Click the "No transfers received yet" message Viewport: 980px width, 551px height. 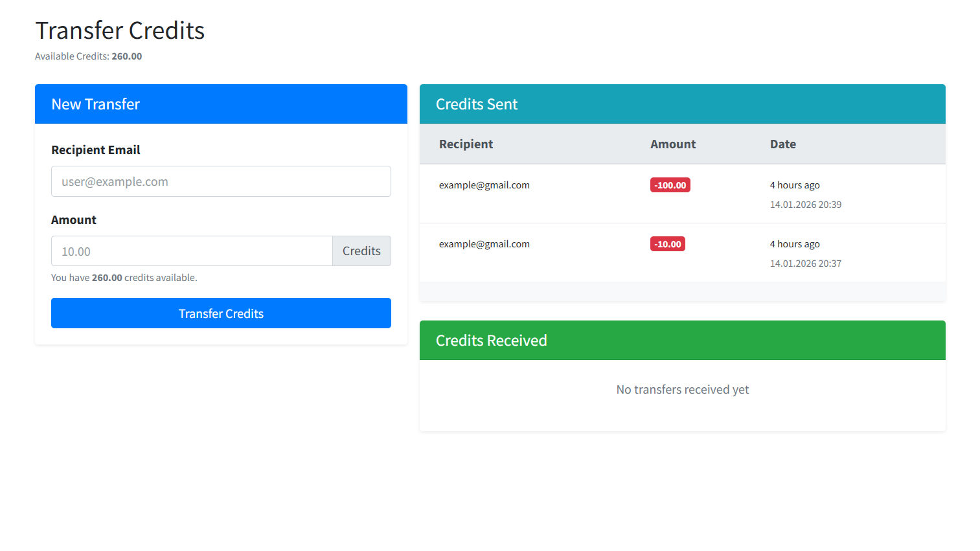[682, 390]
